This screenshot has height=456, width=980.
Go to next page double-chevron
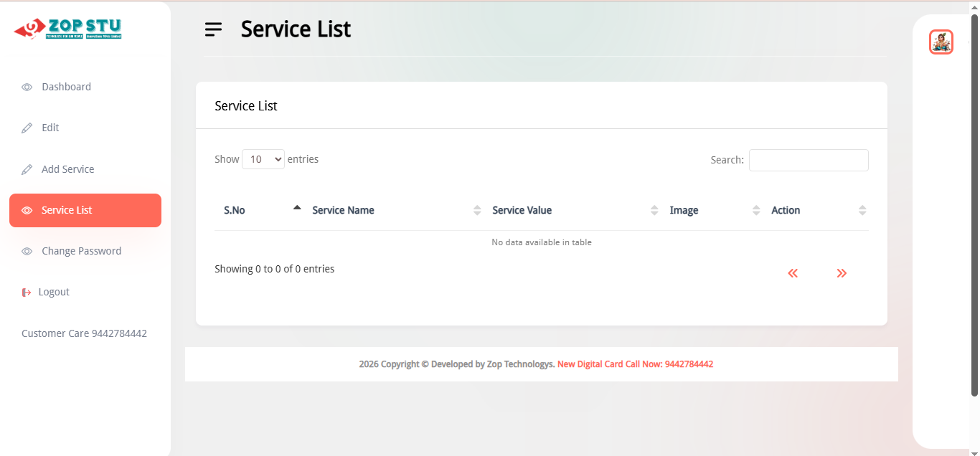click(x=842, y=273)
